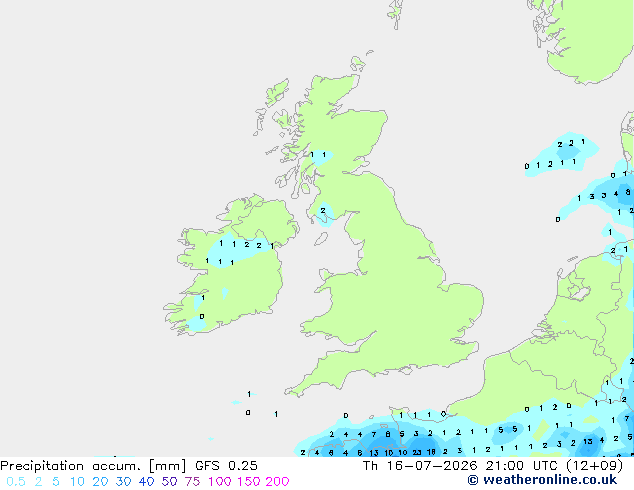
Task: Click the value 2 over southwest Scotland
Action: click(x=323, y=210)
